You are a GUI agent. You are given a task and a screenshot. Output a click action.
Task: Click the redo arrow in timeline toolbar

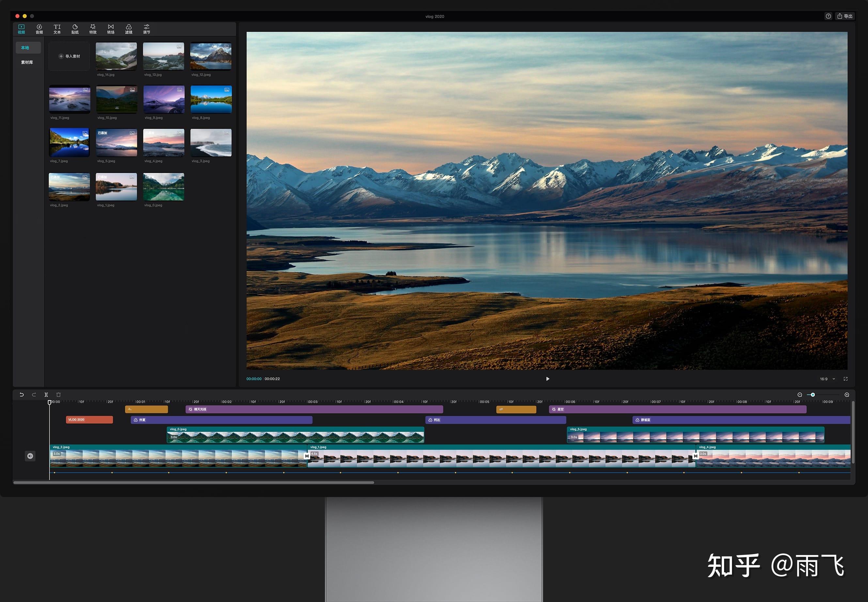tap(34, 395)
